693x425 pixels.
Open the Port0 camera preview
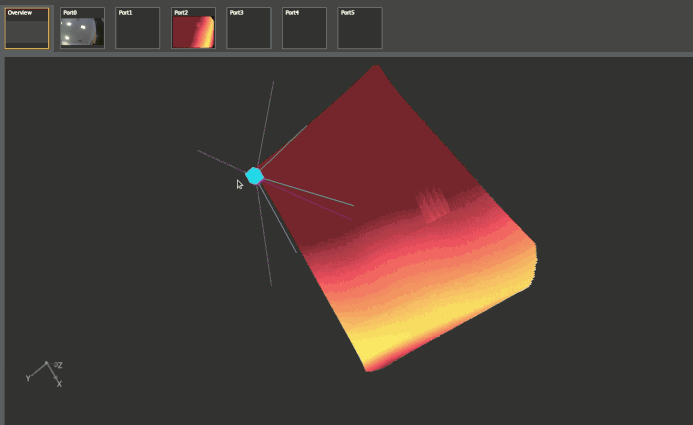pos(82,28)
